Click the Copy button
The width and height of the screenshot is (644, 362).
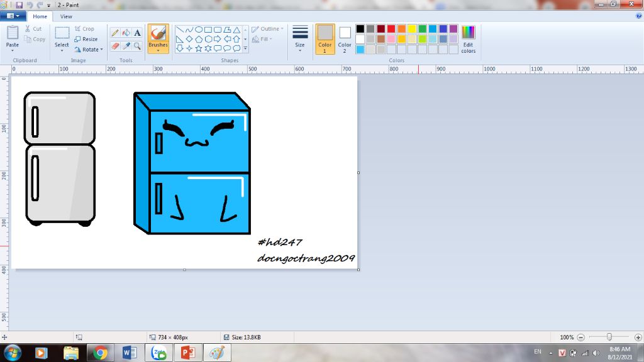35,39
